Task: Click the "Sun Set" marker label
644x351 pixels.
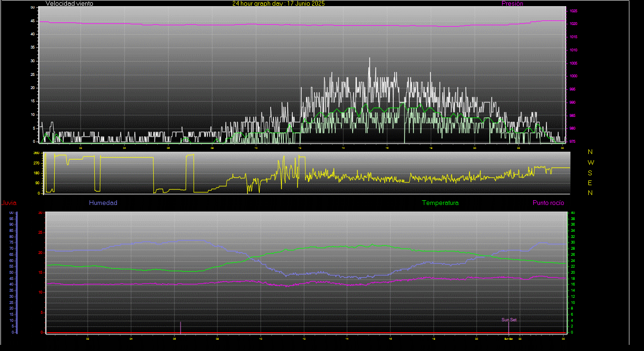Action: [x=509, y=320]
